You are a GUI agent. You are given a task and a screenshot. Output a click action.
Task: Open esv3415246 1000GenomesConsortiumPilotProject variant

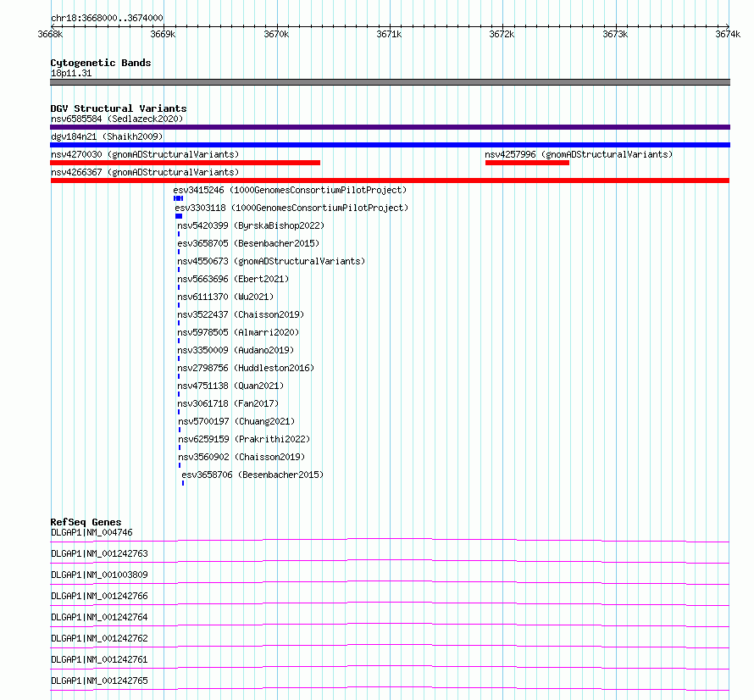tap(290, 190)
